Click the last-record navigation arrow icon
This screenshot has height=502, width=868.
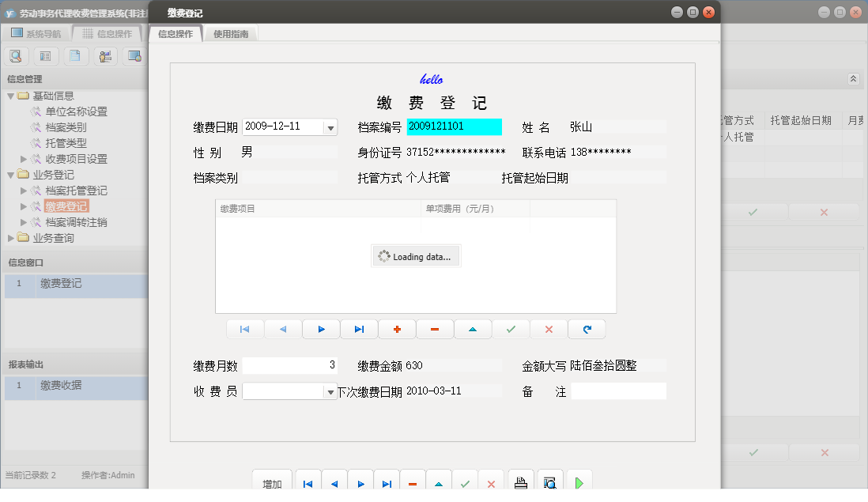pyautogui.click(x=359, y=329)
